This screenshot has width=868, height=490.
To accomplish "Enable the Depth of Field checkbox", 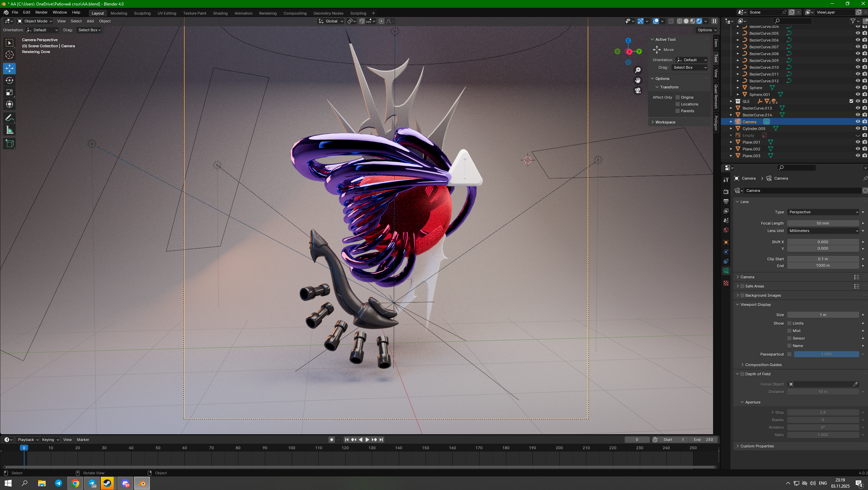I will pyautogui.click(x=742, y=374).
